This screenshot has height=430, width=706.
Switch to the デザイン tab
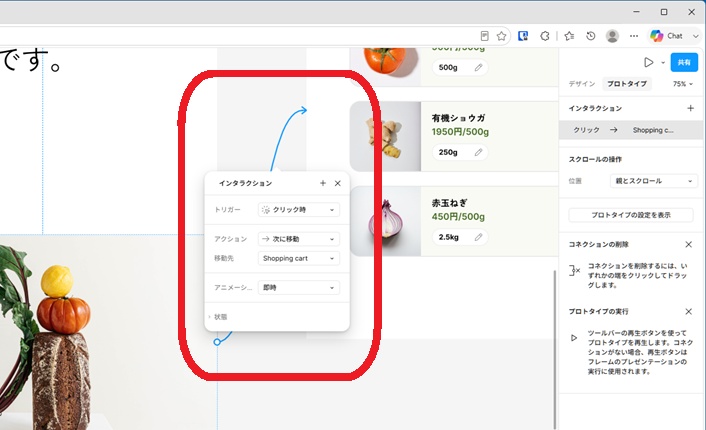tap(582, 84)
